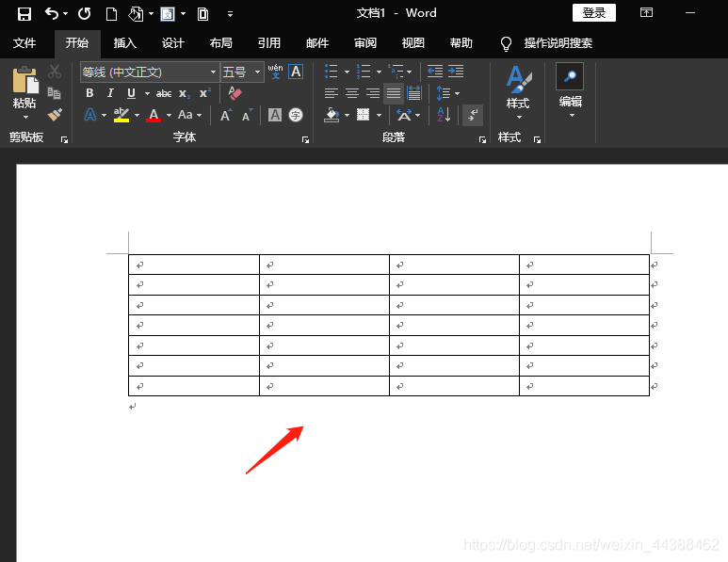Center the text
The height and width of the screenshot is (562, 728).
pos(352,93)
